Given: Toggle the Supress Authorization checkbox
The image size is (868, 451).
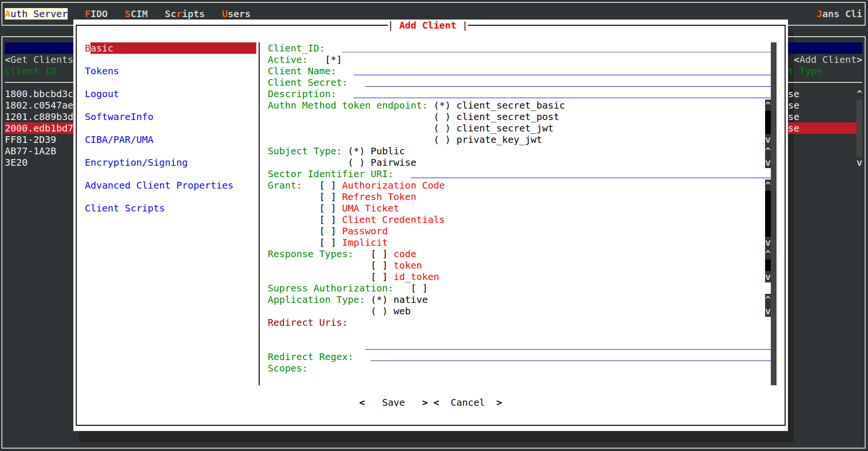Looking at the screenshot, I should 419,288.
